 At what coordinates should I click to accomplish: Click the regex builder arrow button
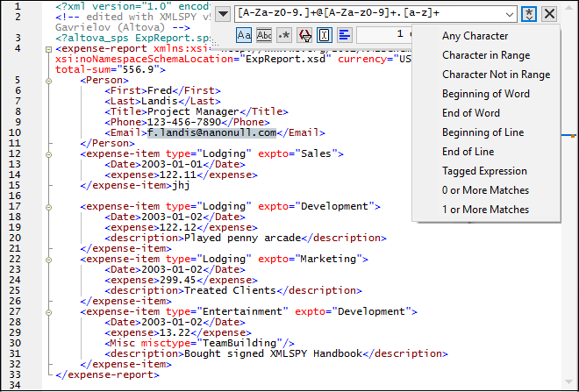pos(528,13)
